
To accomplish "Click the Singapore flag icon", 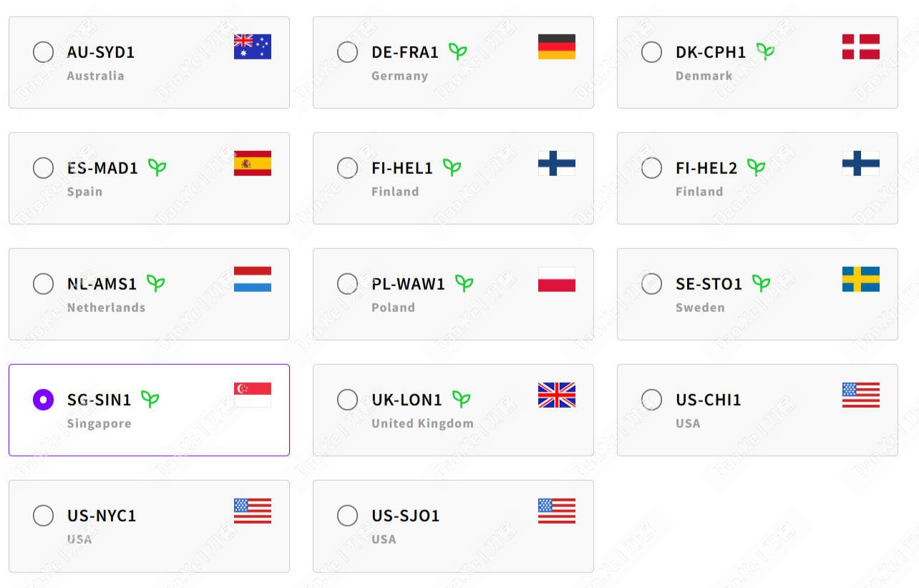I will 252,394.
